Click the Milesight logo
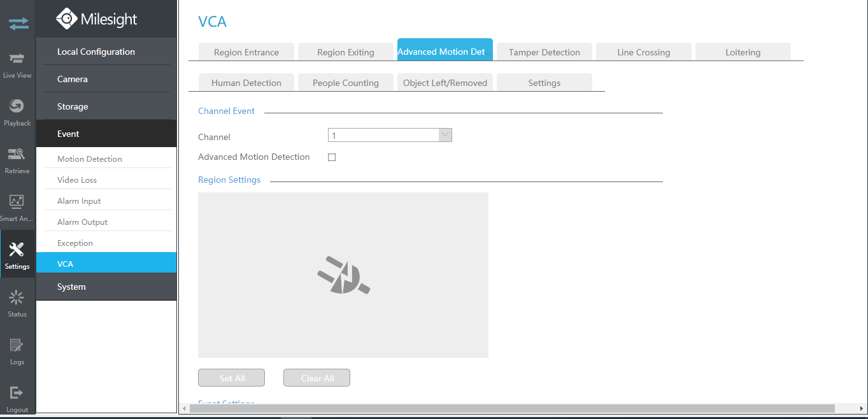 click(x=96, y=19)
